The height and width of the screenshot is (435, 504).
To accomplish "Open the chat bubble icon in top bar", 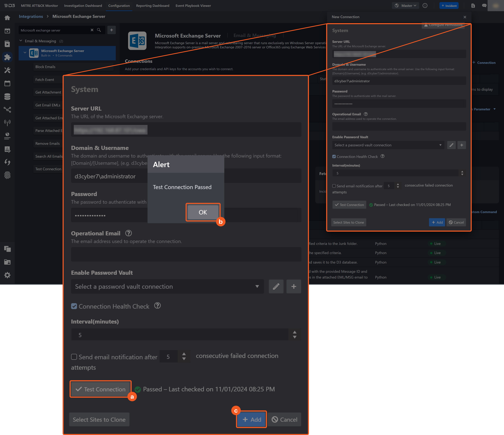I will pos(484,5).
